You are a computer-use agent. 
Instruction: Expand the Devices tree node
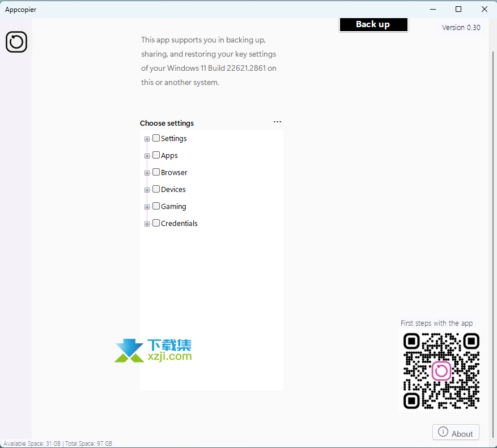(x=147, y=190)
